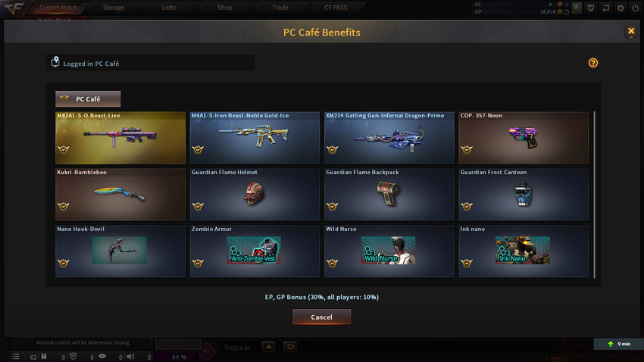644x362 pixels.
Task: Select the Wild Nurse character item
Action: 389,251
